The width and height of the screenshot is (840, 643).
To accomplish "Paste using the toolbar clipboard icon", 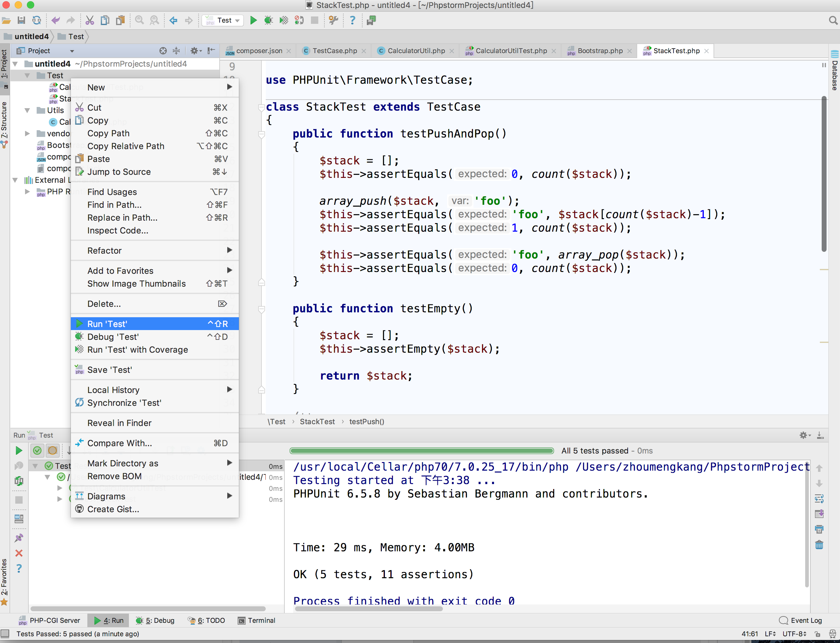I will pyautogui.click(x=120, y=20).
